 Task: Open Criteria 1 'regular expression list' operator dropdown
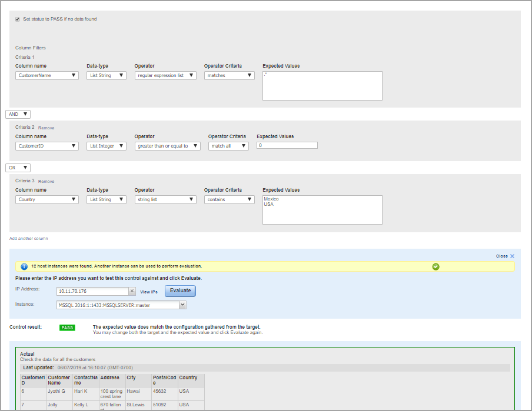(165, 75)
